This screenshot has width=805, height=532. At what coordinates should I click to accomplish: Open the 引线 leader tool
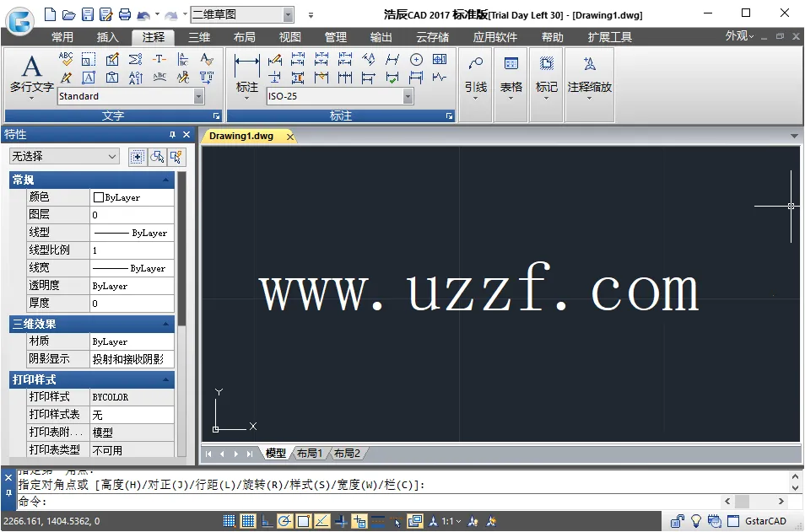475,74
